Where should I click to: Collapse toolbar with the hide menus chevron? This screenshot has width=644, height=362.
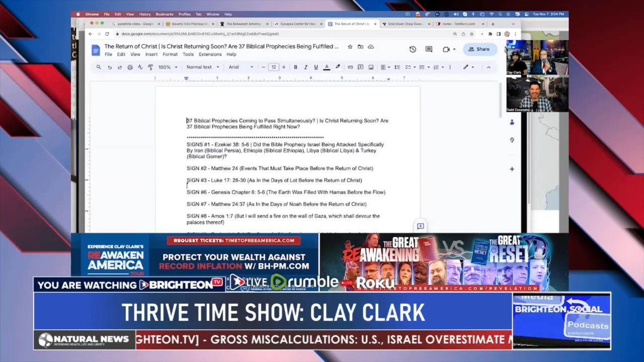[488, 67]
